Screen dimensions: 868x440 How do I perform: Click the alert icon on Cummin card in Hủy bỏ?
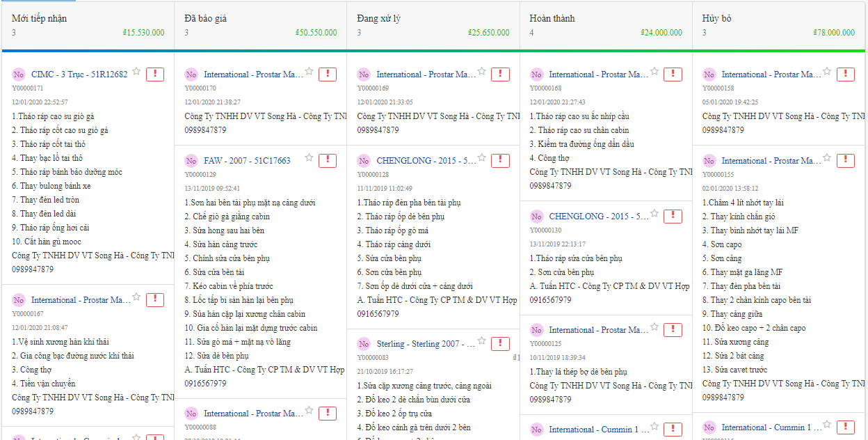845,427
